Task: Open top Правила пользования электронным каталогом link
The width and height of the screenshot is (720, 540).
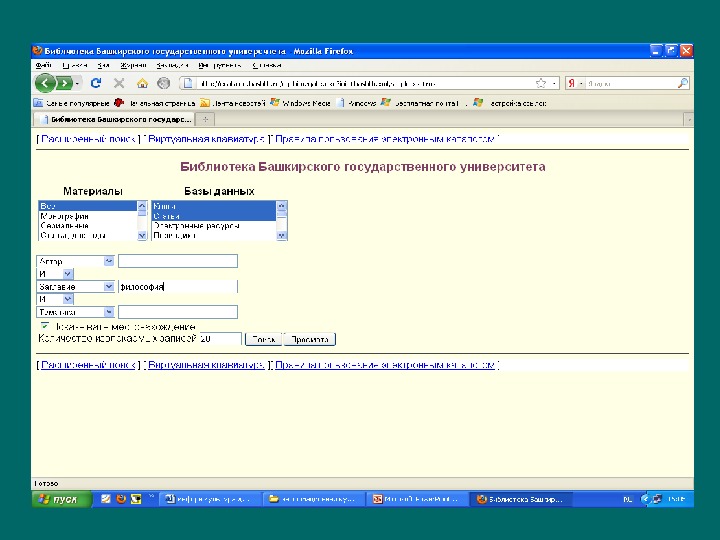Action: (385, 139)
